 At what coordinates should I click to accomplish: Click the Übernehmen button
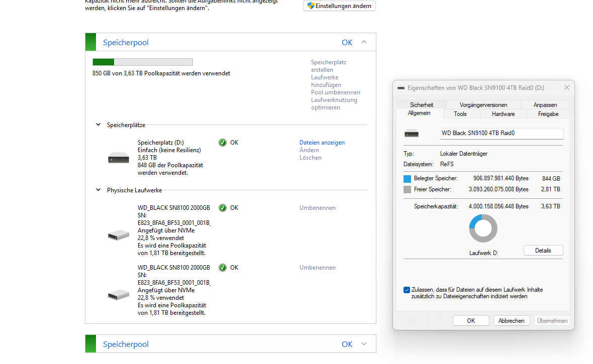click(x=552, y=320)
